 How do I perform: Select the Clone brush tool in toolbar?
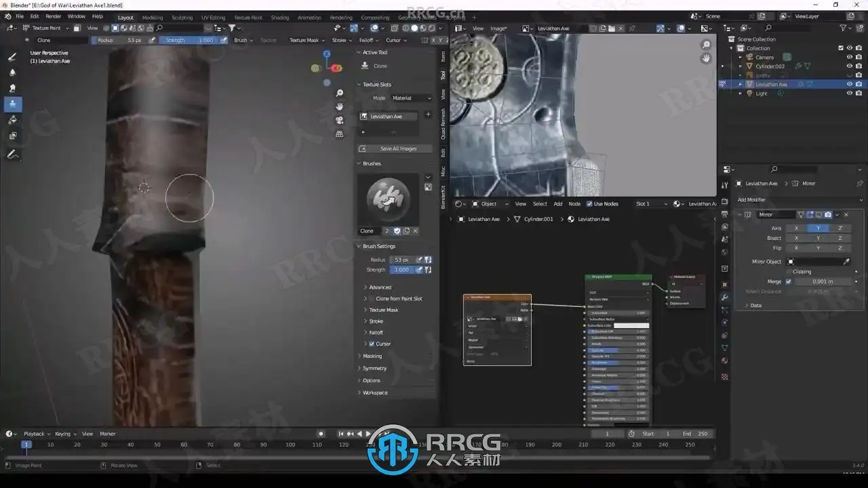coord(12,104)
